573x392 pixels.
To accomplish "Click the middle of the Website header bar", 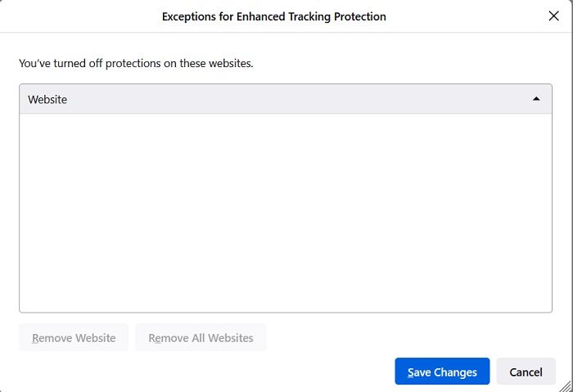I will pyautogui.click(x=286, y=99).
